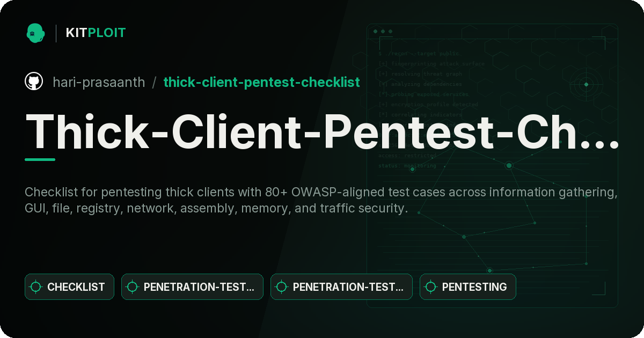The height and width of the screenshot is (338, 644).
Task: Click crosshair icon in first PENETRATION-TEST tag
Action: [x=133, y=287]
